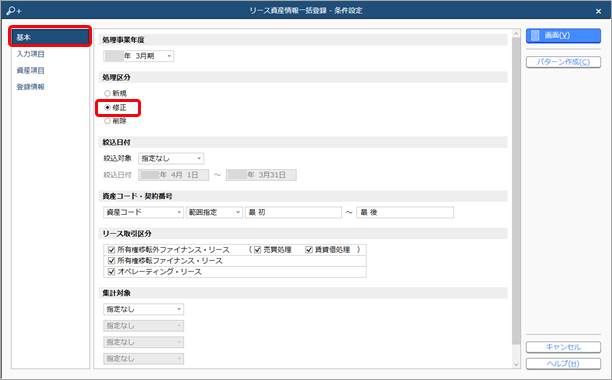Select the 基本 tab in sidebar
Image resolution: width=612 pixels, height=380 pixels.
50,37
